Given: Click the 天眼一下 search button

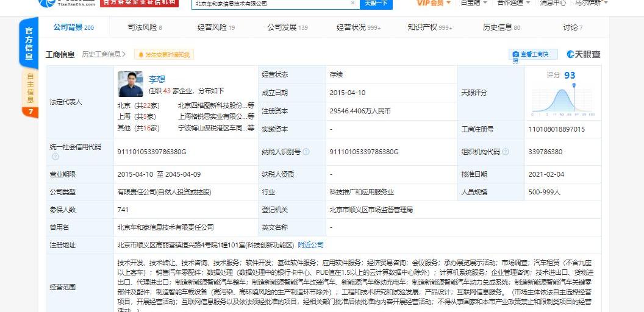Looking at the screenshot, I should (x=376, y=3).
